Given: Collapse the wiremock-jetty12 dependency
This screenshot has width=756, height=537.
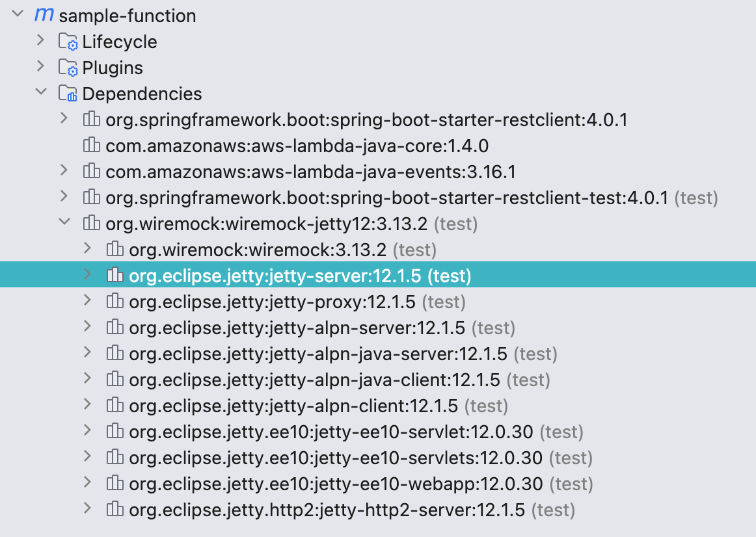Looking at the screenshot, I should coord(64,223).
